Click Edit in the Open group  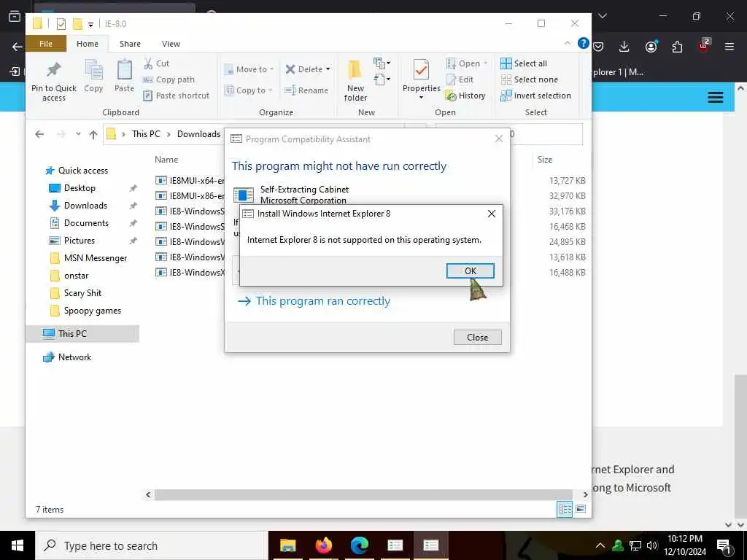[x=460, y=79]
